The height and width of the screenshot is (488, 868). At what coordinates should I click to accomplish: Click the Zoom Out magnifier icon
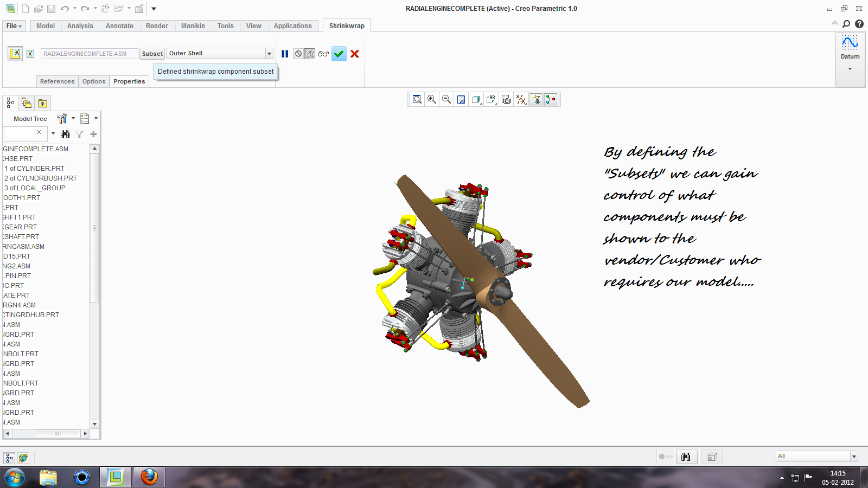pos(446,99)
